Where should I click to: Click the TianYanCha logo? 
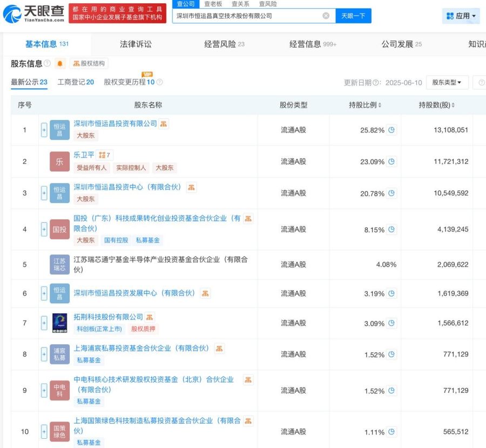(33, 14)
